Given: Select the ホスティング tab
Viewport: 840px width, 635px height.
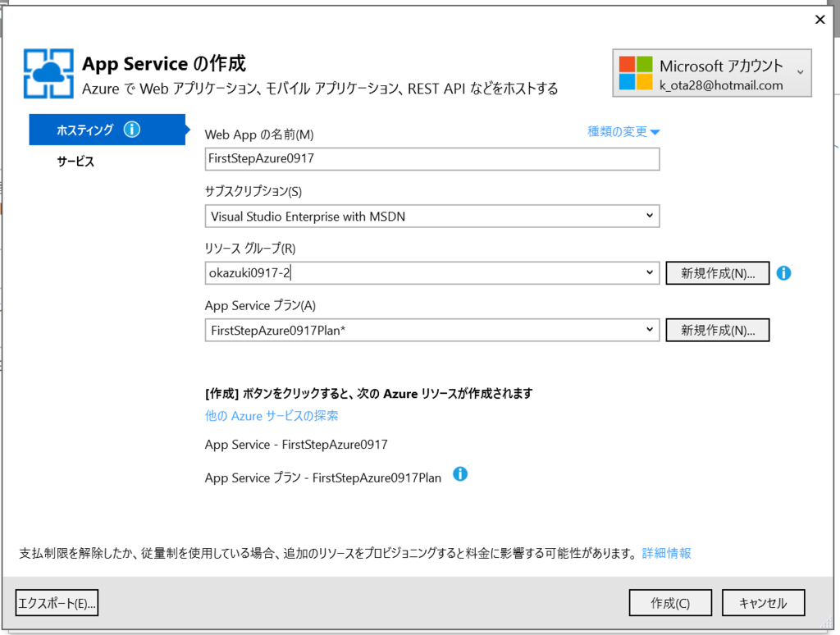Looking at the screenshot, I should (107, 130).
